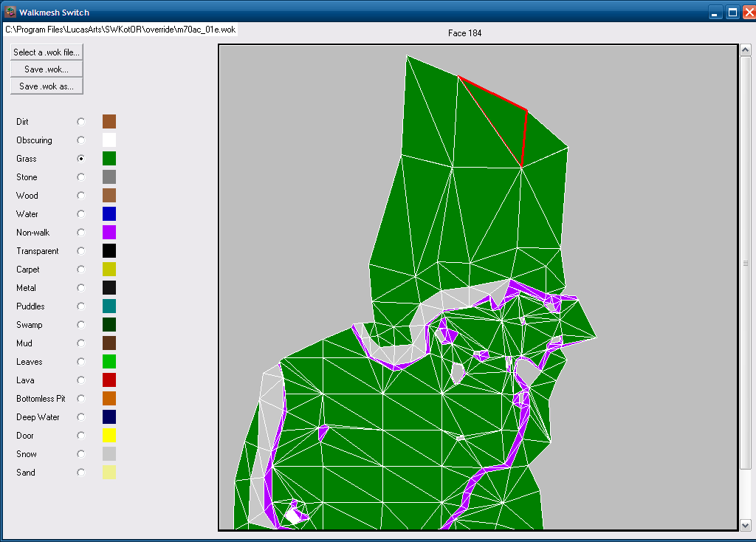The height and width of the screenshot is (542, 756).
Task: Click the brown Dirt color swatch
Action: [109, 122]
